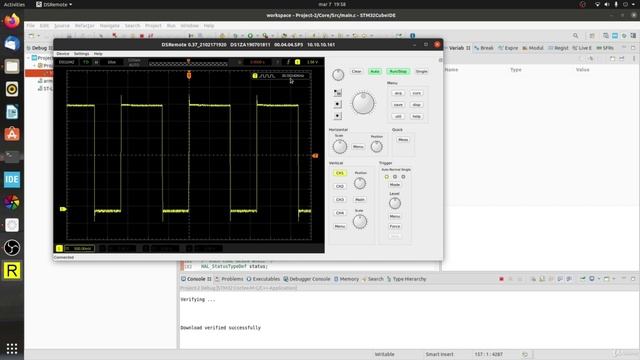Open Firefox from the Ubuntu dock
This screenshot has height=360, width=640.
coord(12,20)
